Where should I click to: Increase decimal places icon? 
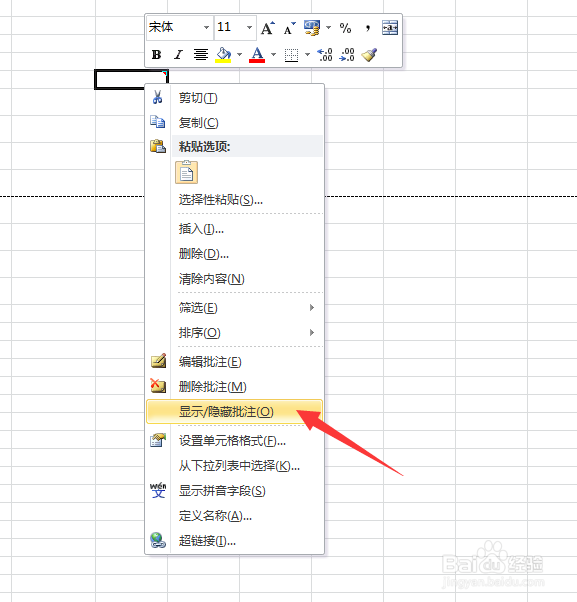(x=324, y=55)
